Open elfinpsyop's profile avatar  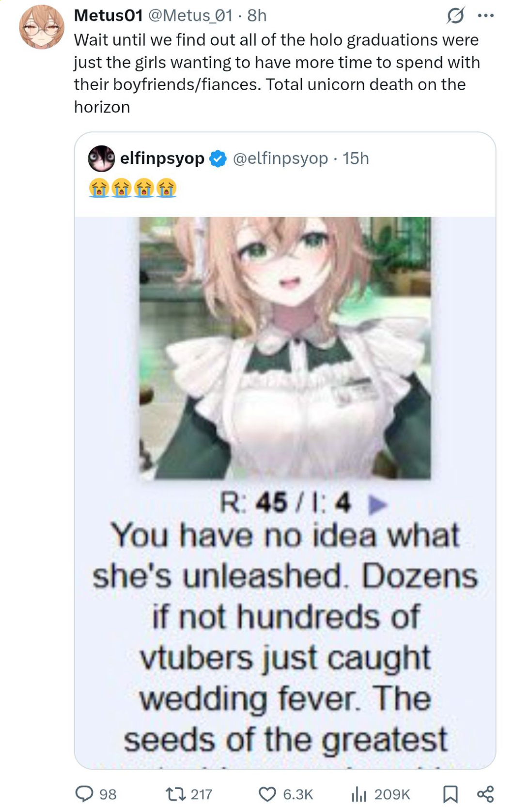point(101,159)
